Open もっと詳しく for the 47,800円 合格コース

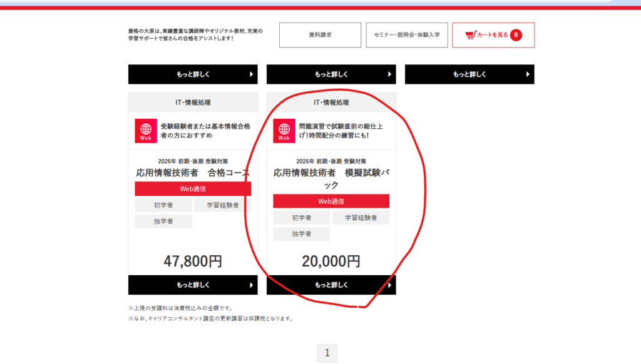pos(193,285)
